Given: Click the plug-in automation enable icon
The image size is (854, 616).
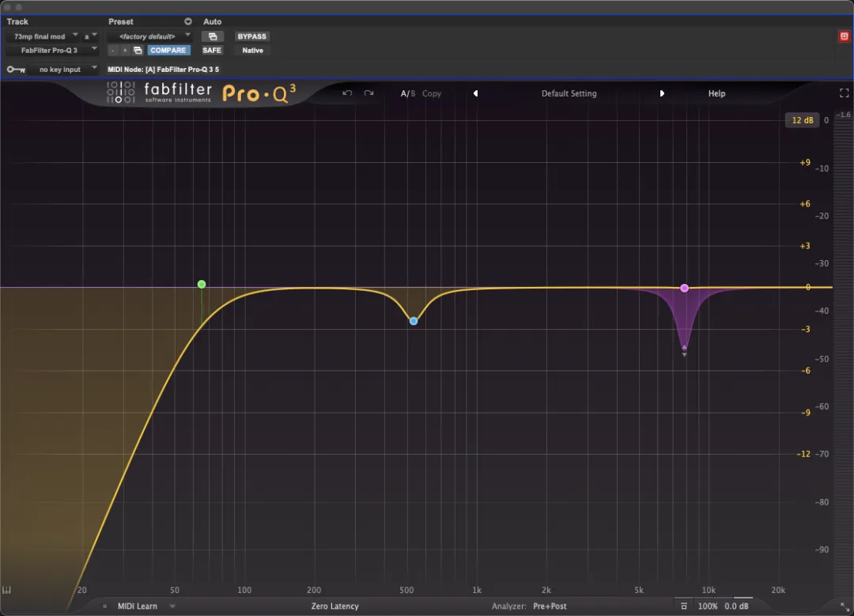Looking at the screenshot, I should [x=213, y=36].
